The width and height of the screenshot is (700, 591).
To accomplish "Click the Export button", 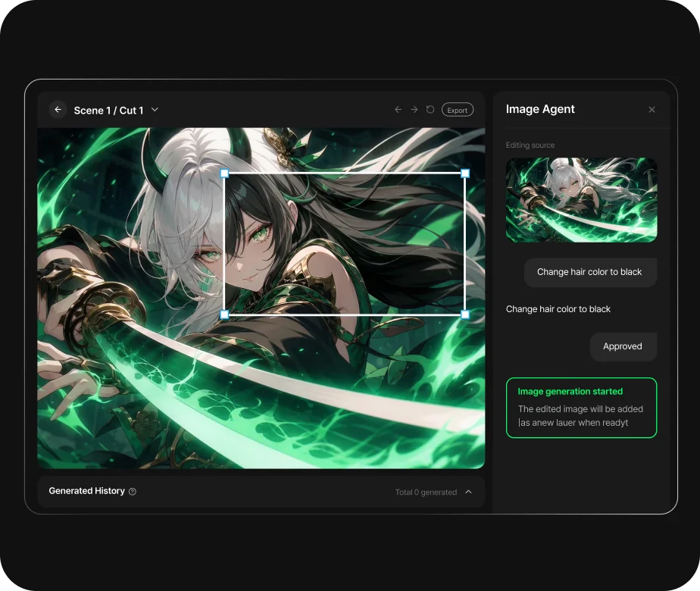I will pyautogui.click(x=458, y=110).
